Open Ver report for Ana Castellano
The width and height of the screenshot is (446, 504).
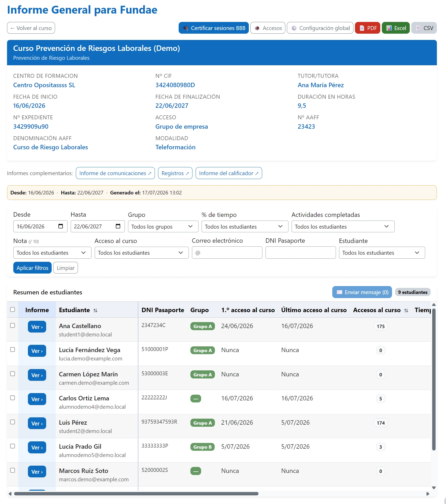click(x=37, y=327)
